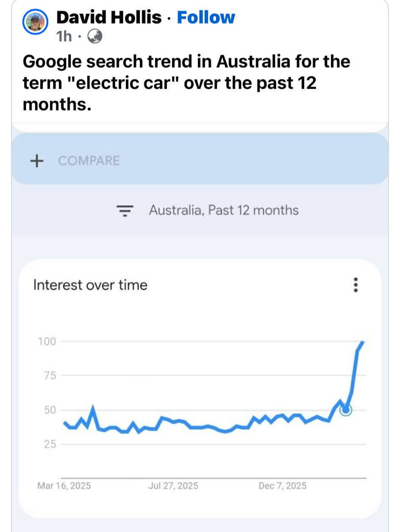Image resolution: width=400 pixels, height=532 pixels.
Task: Open the filter lines icon
Action: (x=125, y=210)
